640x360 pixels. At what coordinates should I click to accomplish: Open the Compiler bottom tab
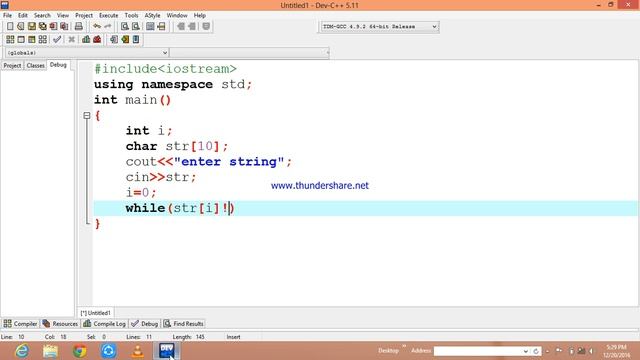coord(20,324)
